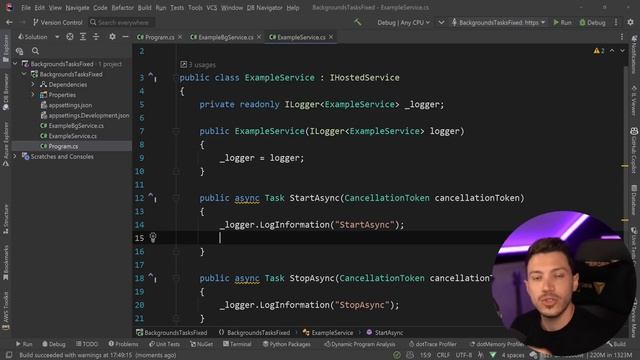Open the Debug | Any CPU configuration dropdown
The width and height of the screenshot is (640, 360).
(x=403, y=22)
